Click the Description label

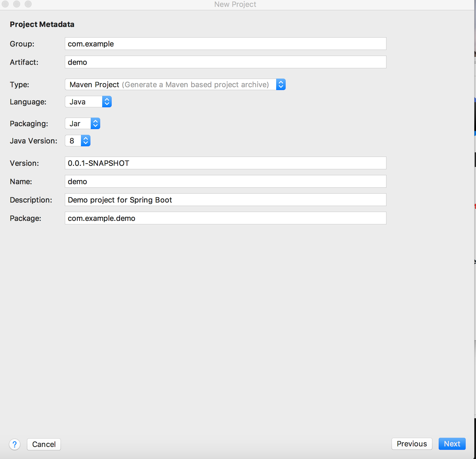click(x=31, y=200)
